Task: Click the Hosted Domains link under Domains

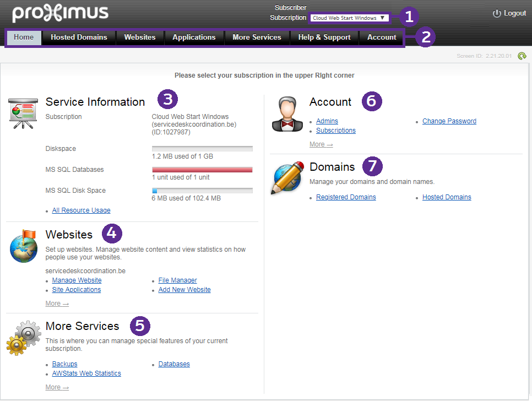Action: 447,197
